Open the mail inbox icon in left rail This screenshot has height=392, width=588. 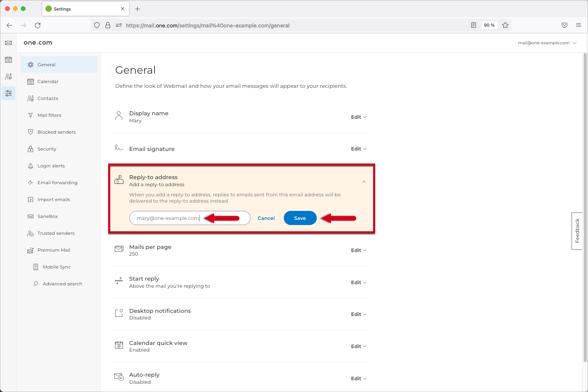coord(8,43)
